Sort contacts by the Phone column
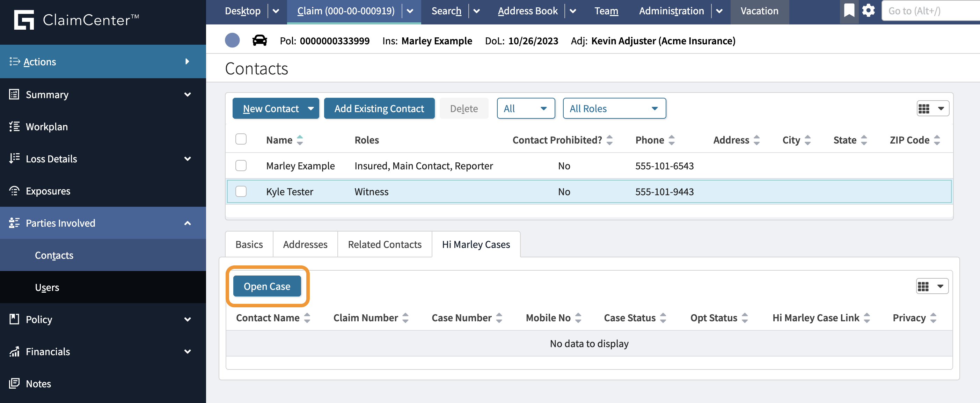 672,140
